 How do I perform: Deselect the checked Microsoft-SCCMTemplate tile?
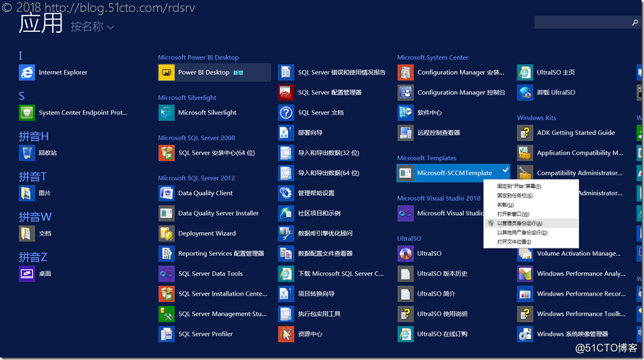pos(454,173)
